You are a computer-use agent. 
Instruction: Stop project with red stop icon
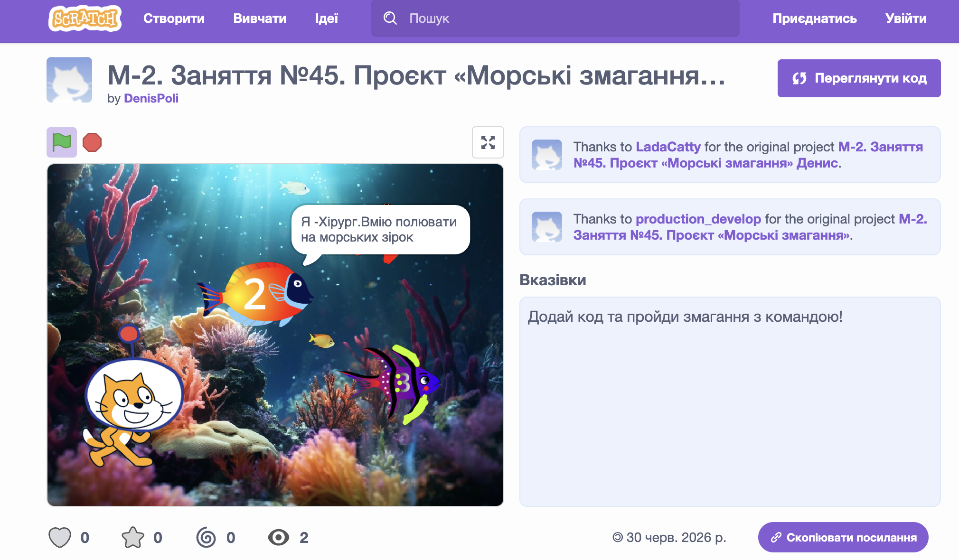pos(92,142)
